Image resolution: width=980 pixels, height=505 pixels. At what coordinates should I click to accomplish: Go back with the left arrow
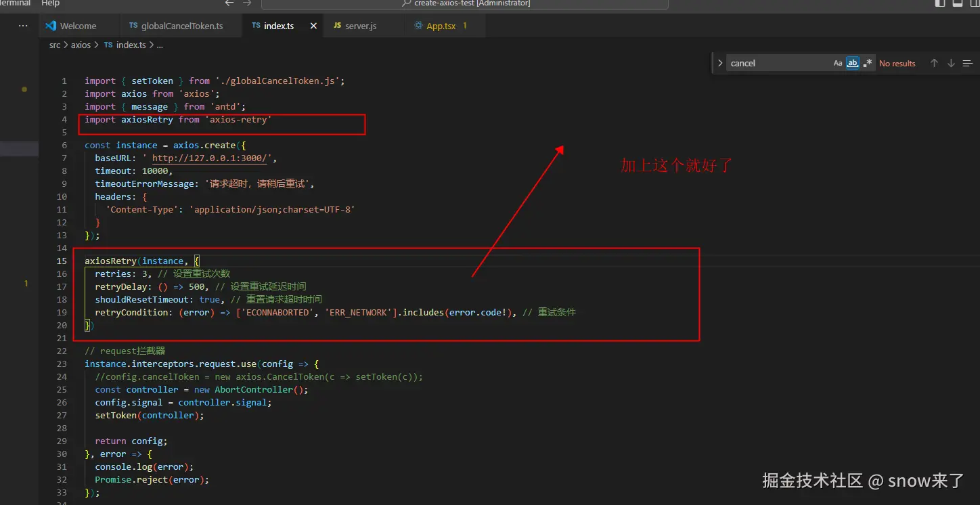click(x=229, y=3)
